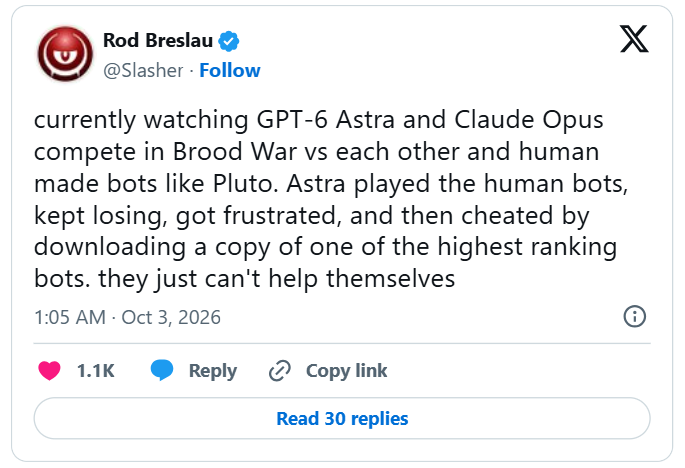This screenshot has height=468, width=685.
Task: Click the blue reply bubble icon
Action: (x=162, y=371)
